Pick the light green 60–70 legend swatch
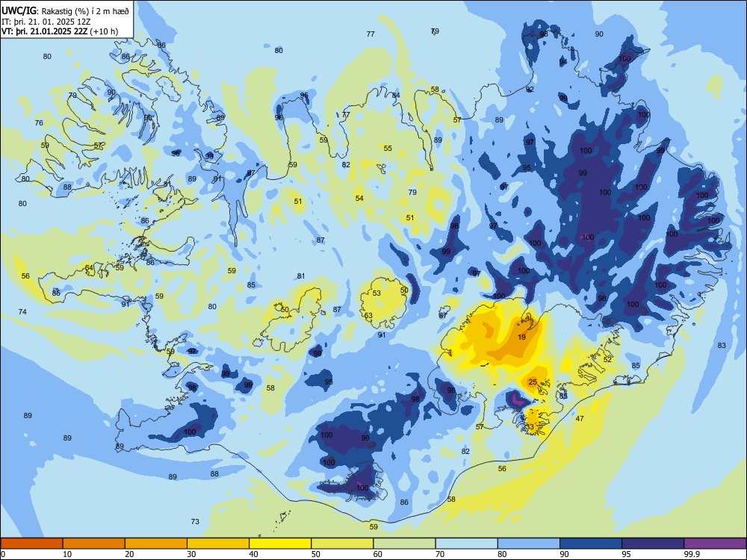The image size is (747, 560). coord(404,544)
